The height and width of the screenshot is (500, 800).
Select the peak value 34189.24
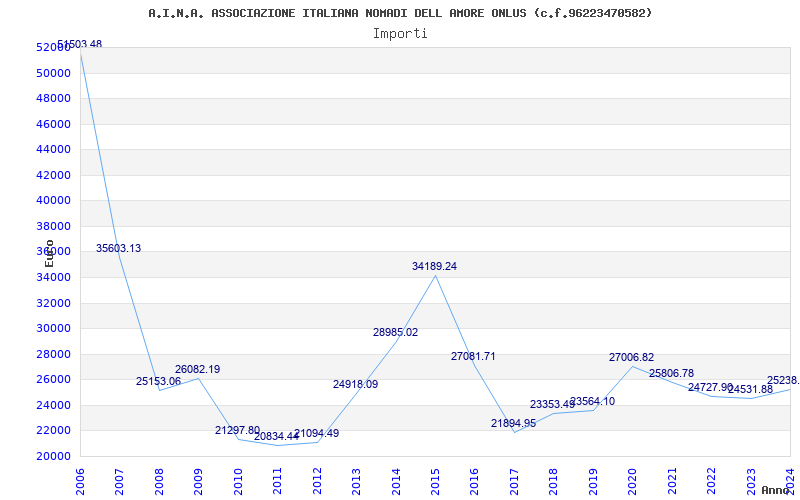click(x=435, y=266)
